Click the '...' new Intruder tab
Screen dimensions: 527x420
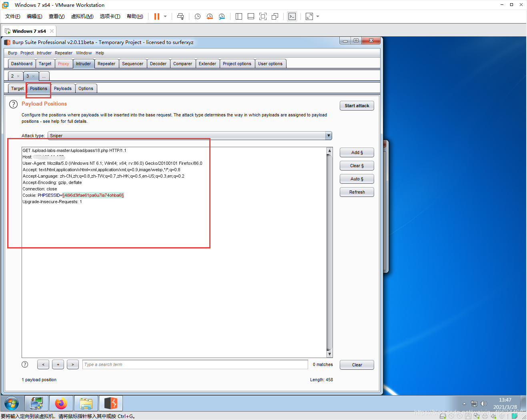click(44, 76)
